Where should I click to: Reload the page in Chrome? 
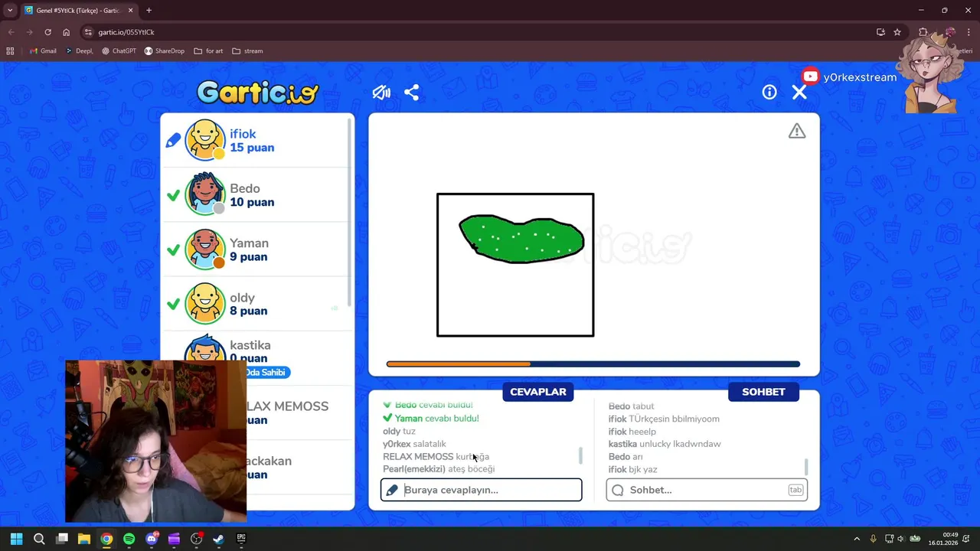tap(47, 32)
